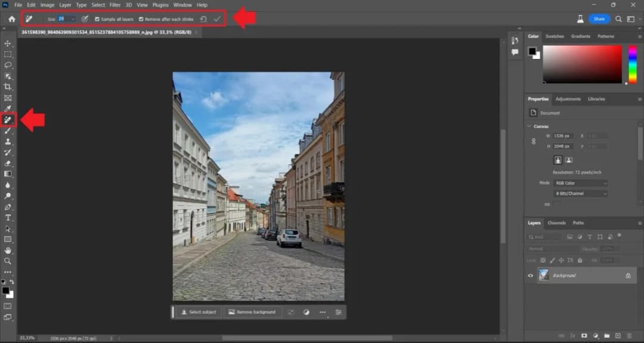Viewport: 644px width, 343px height.
Task: Select the Move tool
Action: tap(8, 43)
